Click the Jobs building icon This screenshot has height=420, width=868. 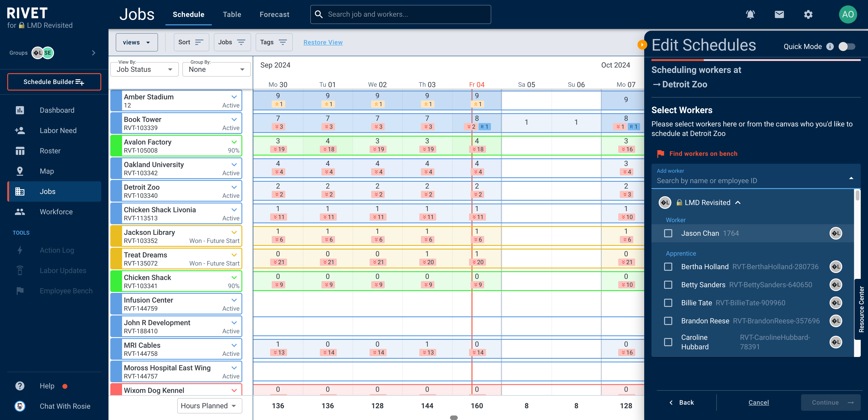(20, 191)
